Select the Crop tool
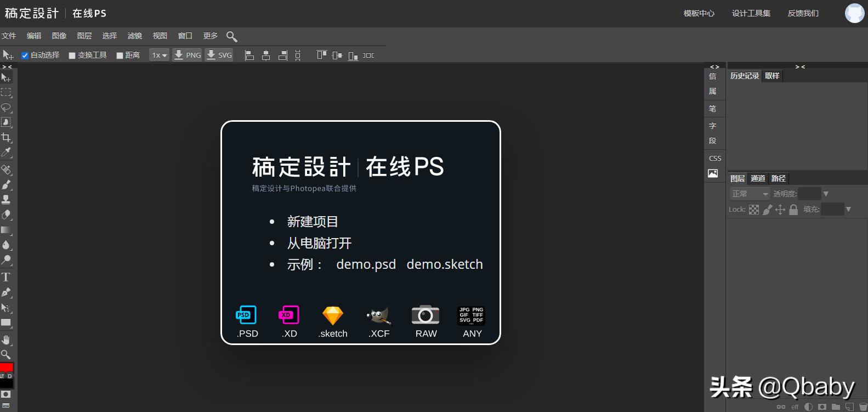Screen dimensions: 868x412 (x=6, y=137)
